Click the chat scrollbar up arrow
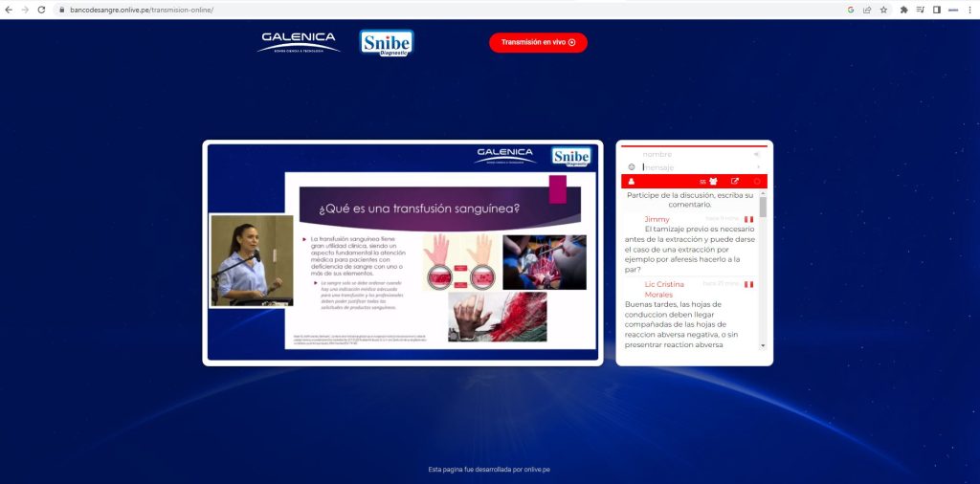The height and width of the screenshot is (484, 980). tap(763, 194)
